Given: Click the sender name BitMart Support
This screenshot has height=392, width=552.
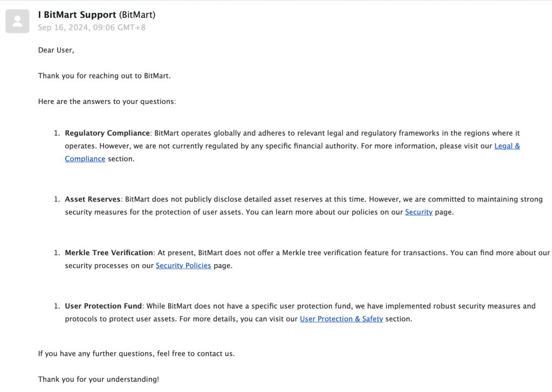Looking at the screenshot, I should pyautogui.click(x=77, y=15).
